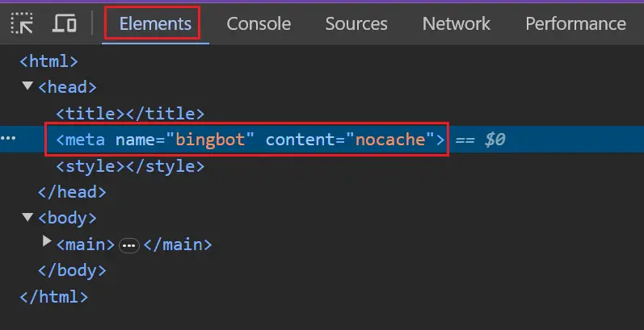Open the Sources tab
The height and width of the screenshot is (330, 644).
[x=356, y=23]
